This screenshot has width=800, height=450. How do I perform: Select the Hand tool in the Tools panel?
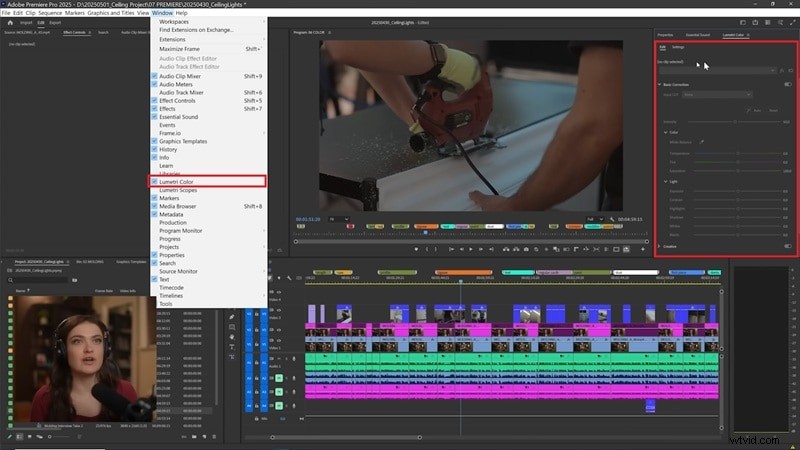tap(232, 337)
